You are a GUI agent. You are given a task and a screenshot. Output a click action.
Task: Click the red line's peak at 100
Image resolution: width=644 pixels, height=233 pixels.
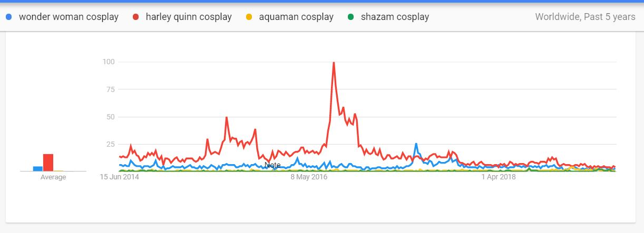click(x=334, y=63)
